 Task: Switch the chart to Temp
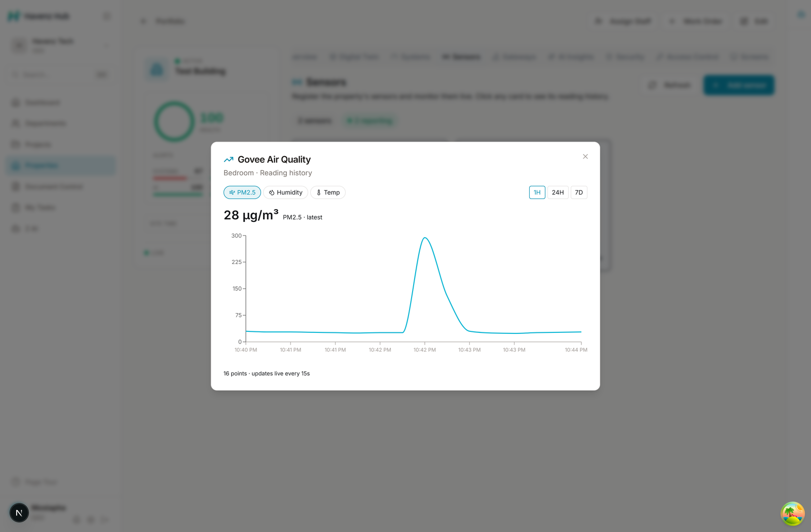click(x=328, y=193)
